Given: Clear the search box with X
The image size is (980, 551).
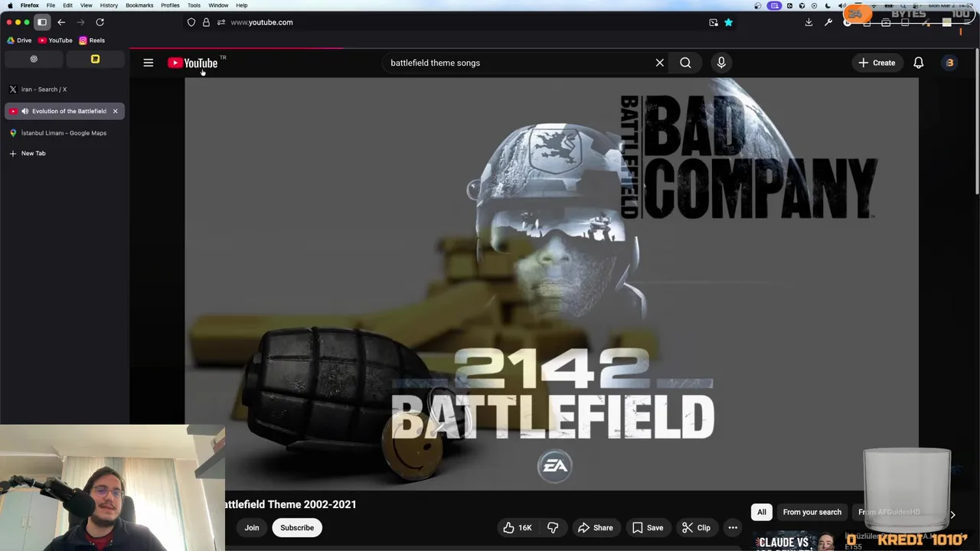Looking at the screenshot, I should click(x=660, y=63).
